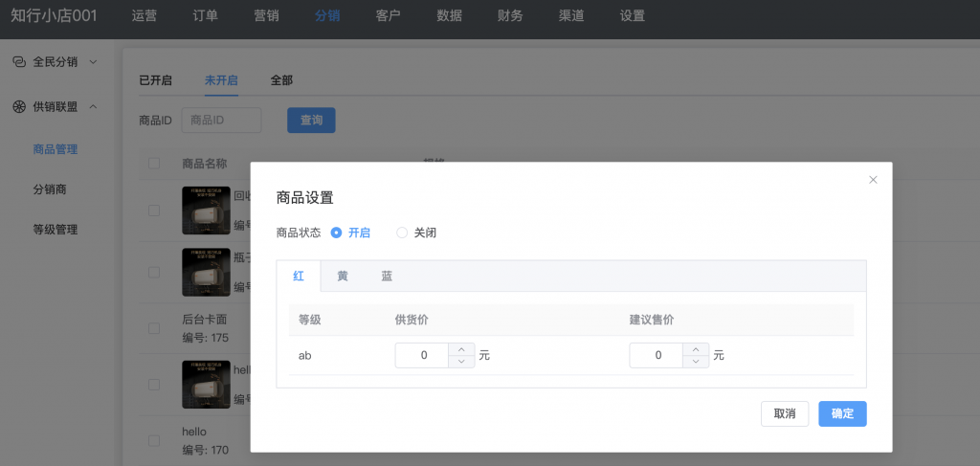Click the 取消 button
The image size is (980, 466).
[x=785, y=413]
